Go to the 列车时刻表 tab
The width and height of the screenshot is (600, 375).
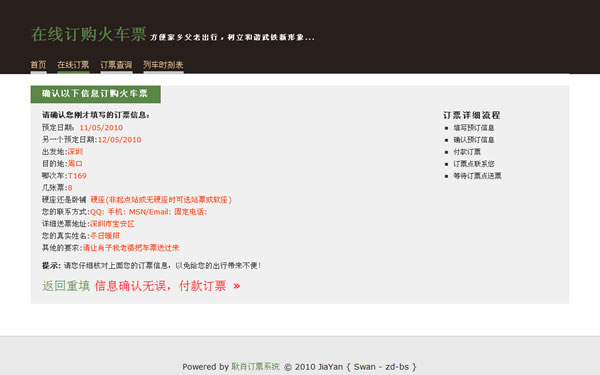[163, 65]
